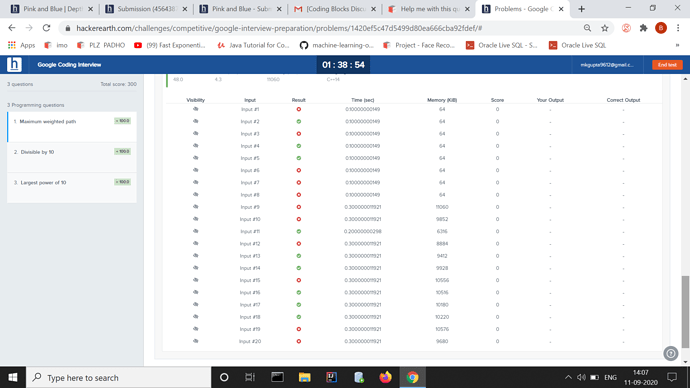Open a new browser tab
Image resolution: width=690 pixels, height=388 pixels.
click(581, 9)
